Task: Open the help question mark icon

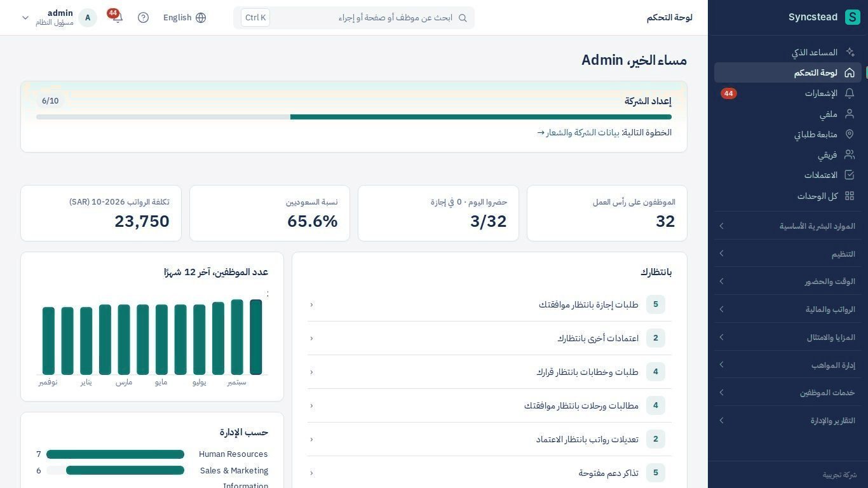Action: pos(143,18)
